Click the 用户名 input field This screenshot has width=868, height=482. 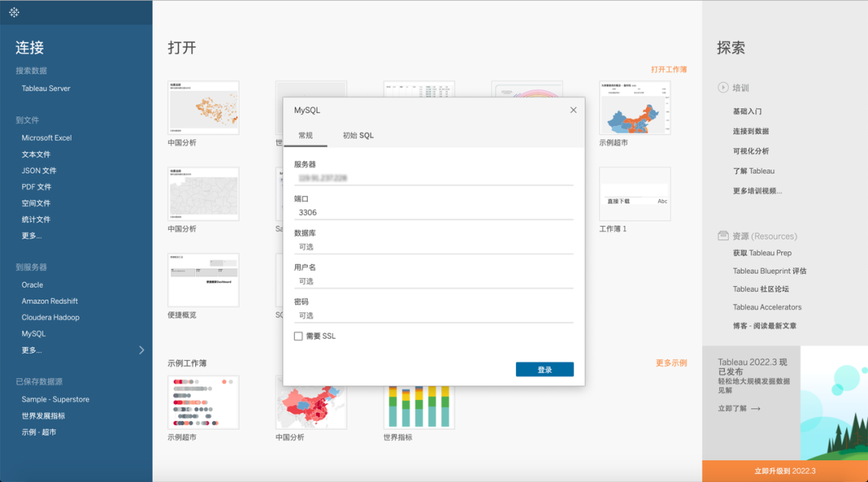(x=433, y=281)
